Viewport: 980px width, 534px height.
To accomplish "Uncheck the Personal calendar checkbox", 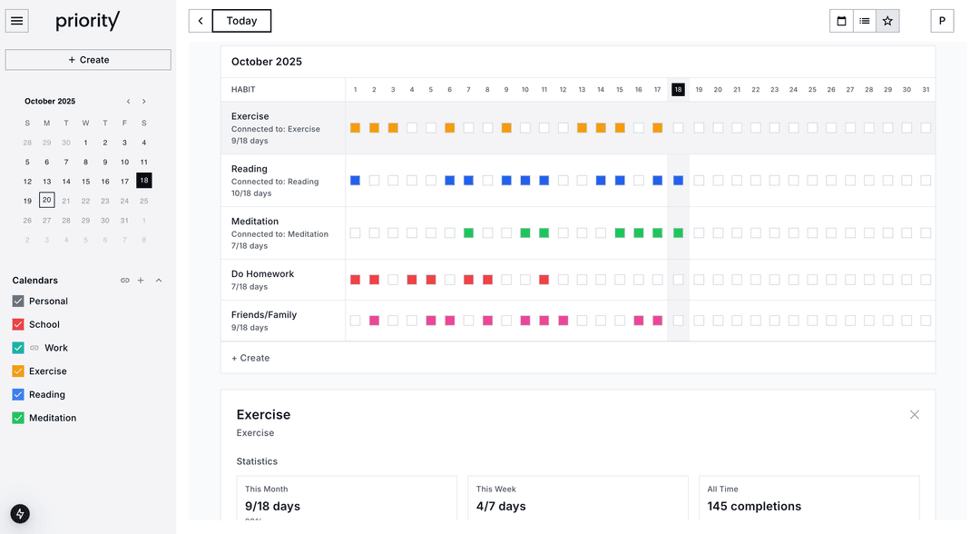I will coord(18,302).
